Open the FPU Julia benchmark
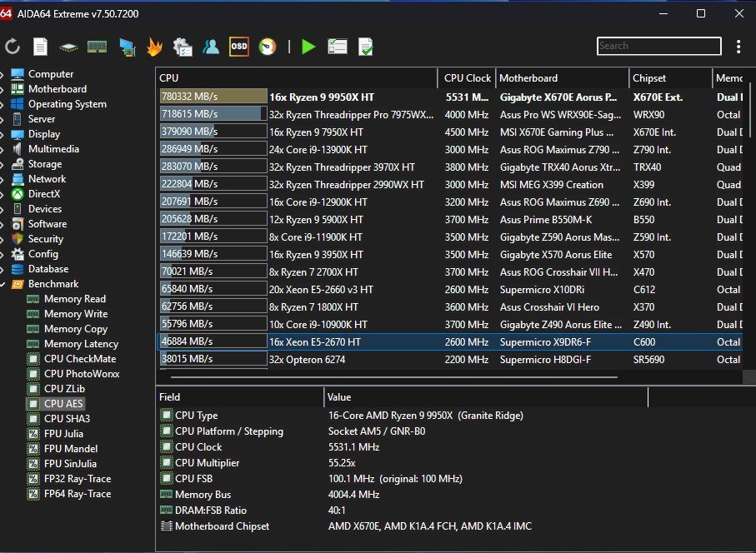The width and height of the screenshot is (756, 553). tap(63, 434)
